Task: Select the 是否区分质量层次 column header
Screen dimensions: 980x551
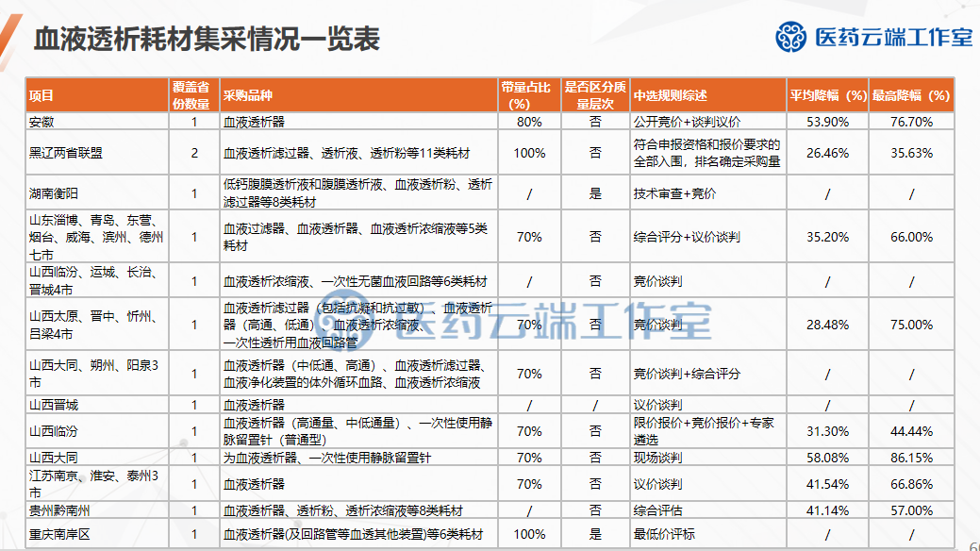Action: pyautogui.click(x=594, y=95)
